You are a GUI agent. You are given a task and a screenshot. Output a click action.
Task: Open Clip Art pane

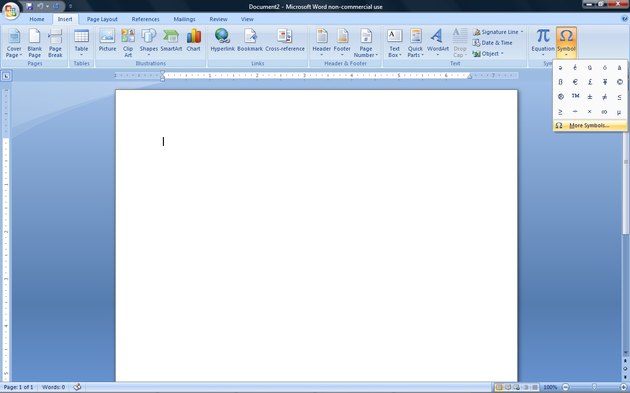128,43
